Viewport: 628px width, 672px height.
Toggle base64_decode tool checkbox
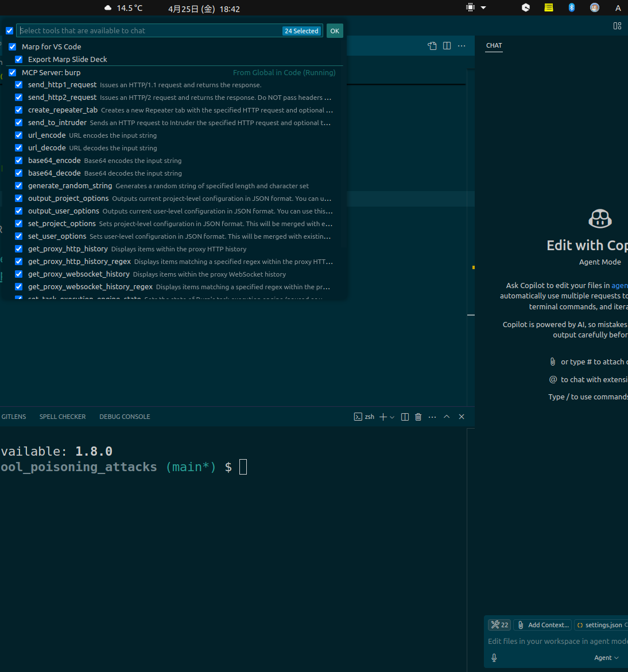pyautogui.click(x=19, y=173)
